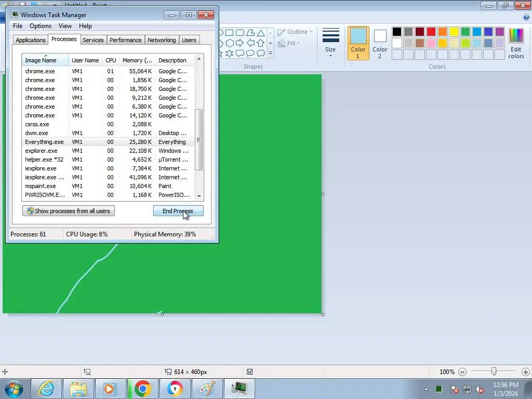Image resolution: width=532 pixels, height=399 pixels.
Task: Select the dwm.exe process row
Action: tap(108, 133)
